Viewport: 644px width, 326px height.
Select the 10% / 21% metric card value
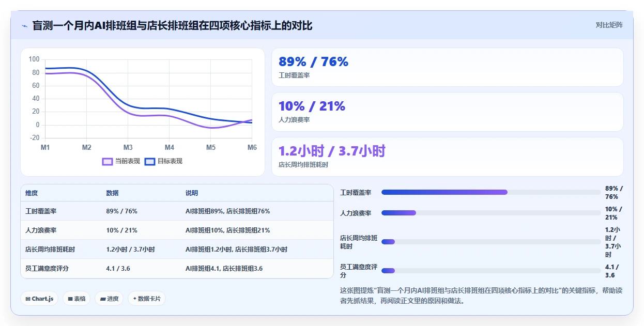pyautogui.click(x=312, y=106)
